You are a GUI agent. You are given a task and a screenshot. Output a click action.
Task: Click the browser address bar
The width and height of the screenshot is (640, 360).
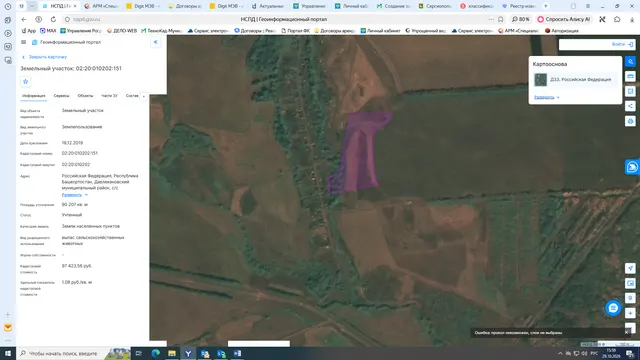[282, 19]
